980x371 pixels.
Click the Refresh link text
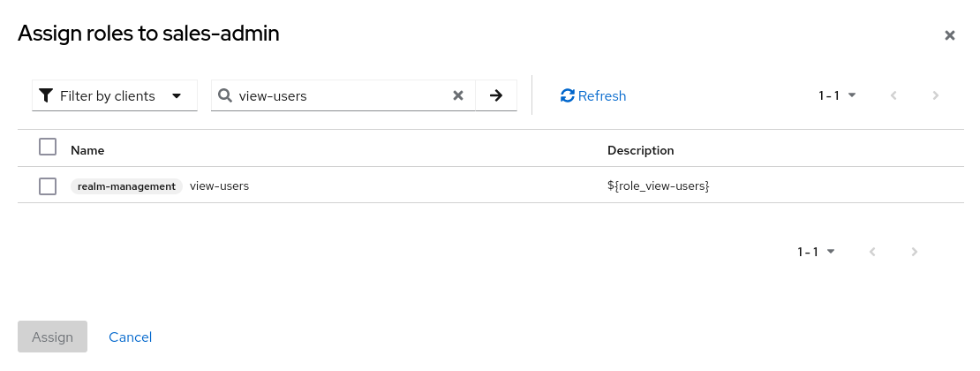(602, 95)
